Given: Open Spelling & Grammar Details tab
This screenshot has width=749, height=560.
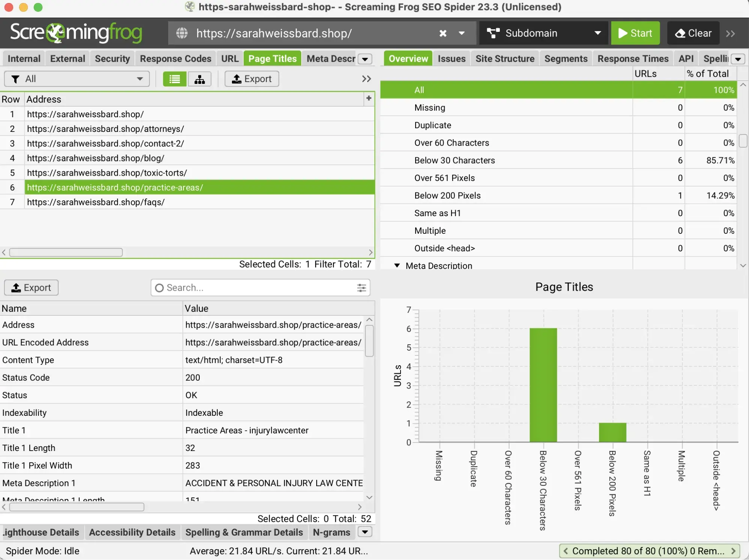Looking at the screenshot, I should coord(244,533).
